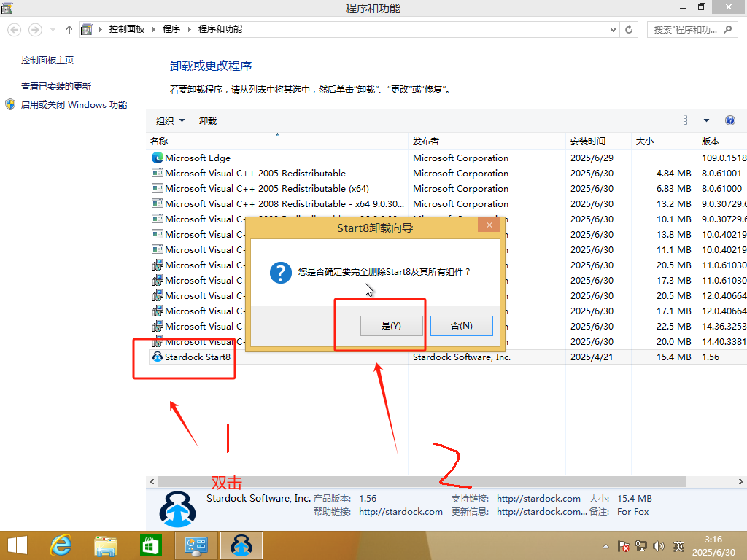Show hidden tray icons arrow
747x560 pixels.
(605, 547)
